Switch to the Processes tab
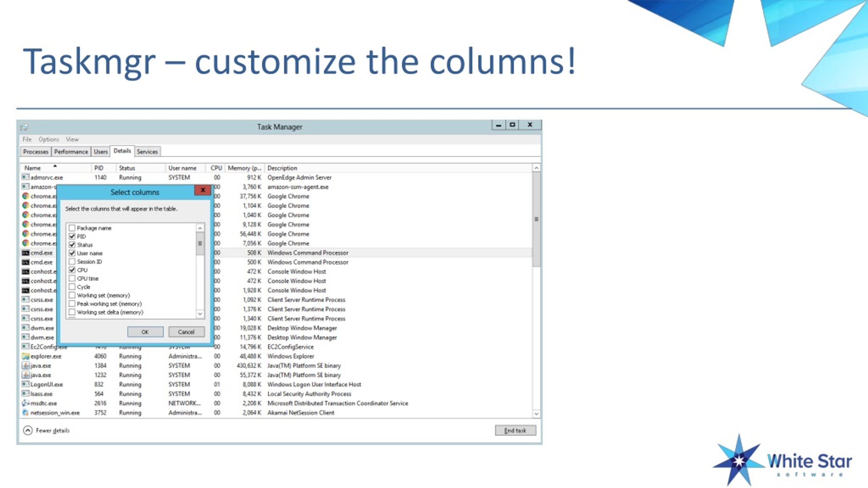Viewport: 868px width, 488px height. point(36,152)
